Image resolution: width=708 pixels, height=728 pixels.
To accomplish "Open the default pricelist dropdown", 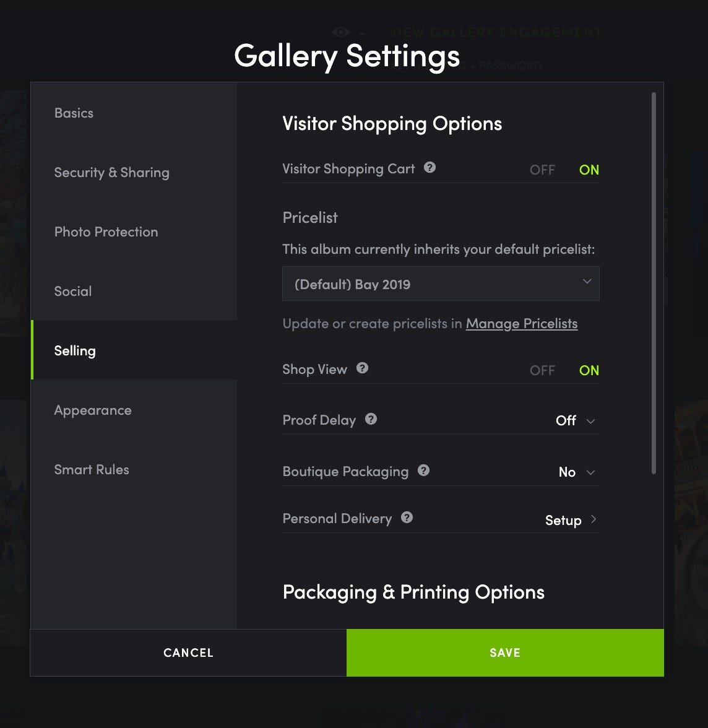I will tap(441, 284).
